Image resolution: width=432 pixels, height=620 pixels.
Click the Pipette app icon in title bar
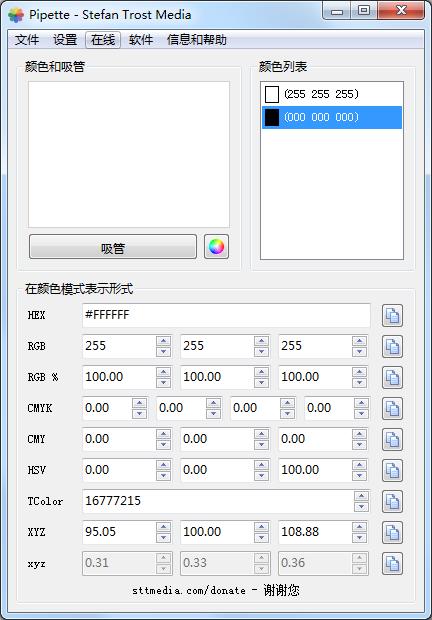16,15
